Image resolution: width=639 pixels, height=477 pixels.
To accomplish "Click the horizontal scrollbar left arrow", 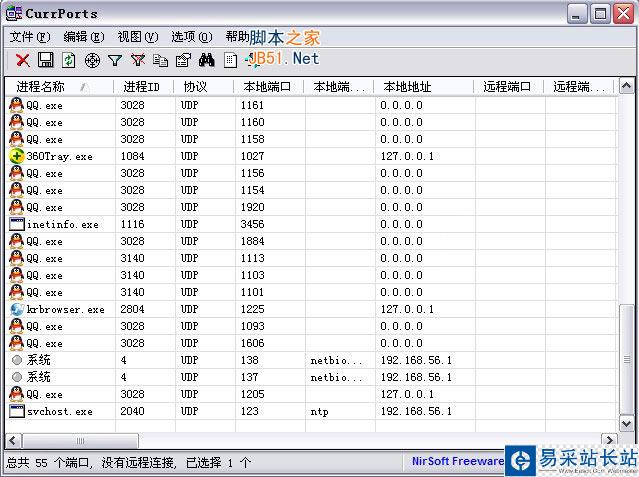I will click(13, 441).
